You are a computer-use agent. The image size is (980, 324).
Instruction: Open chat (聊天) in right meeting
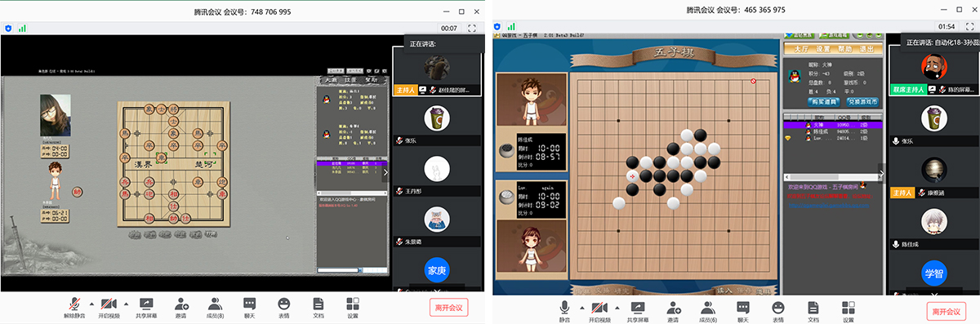pyautogui.click(x=742, y=308)
